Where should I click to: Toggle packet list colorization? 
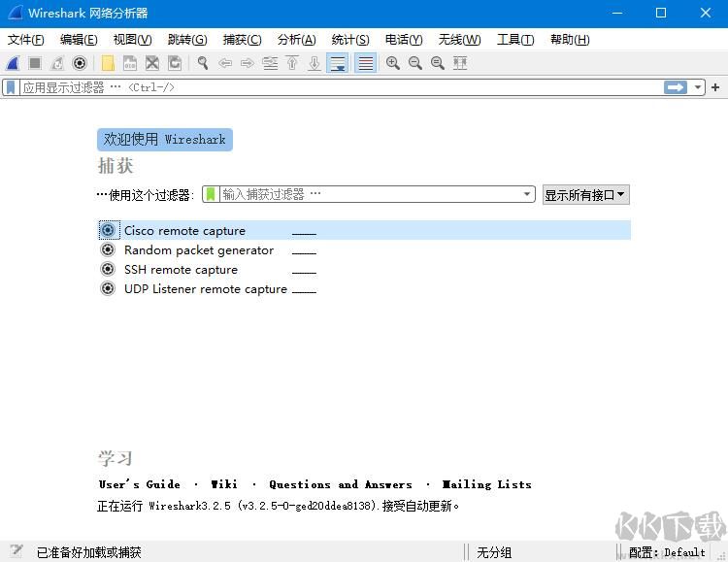coord(365,63)
